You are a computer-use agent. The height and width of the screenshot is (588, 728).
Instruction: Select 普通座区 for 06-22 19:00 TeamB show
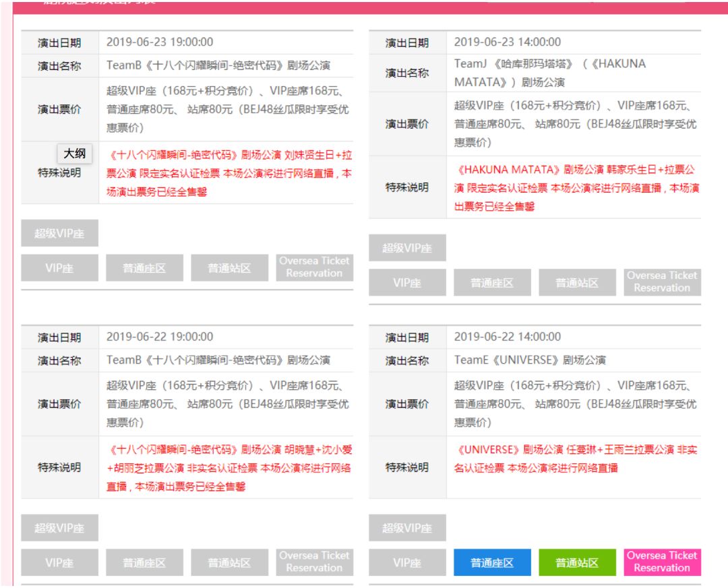click(144, 562)
